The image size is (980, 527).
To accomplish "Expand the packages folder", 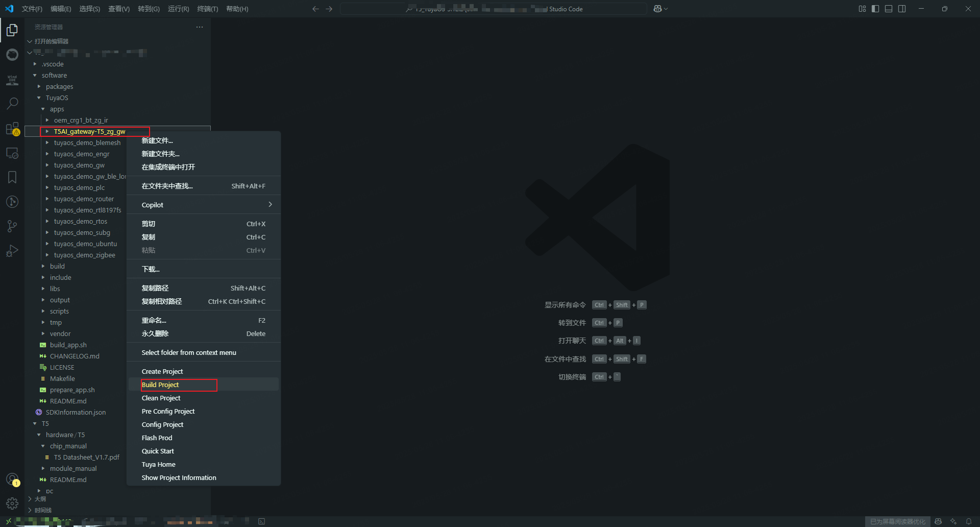I will pos(39,86).
